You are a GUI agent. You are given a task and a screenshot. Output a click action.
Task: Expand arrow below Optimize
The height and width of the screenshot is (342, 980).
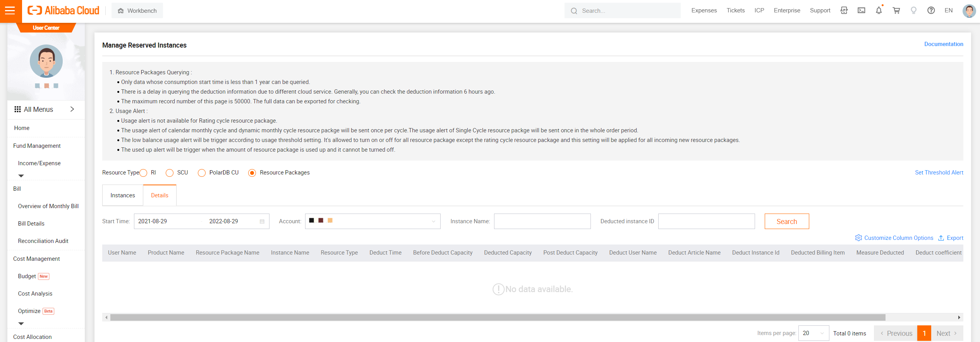pyautogui.click(x=21, y=323)
